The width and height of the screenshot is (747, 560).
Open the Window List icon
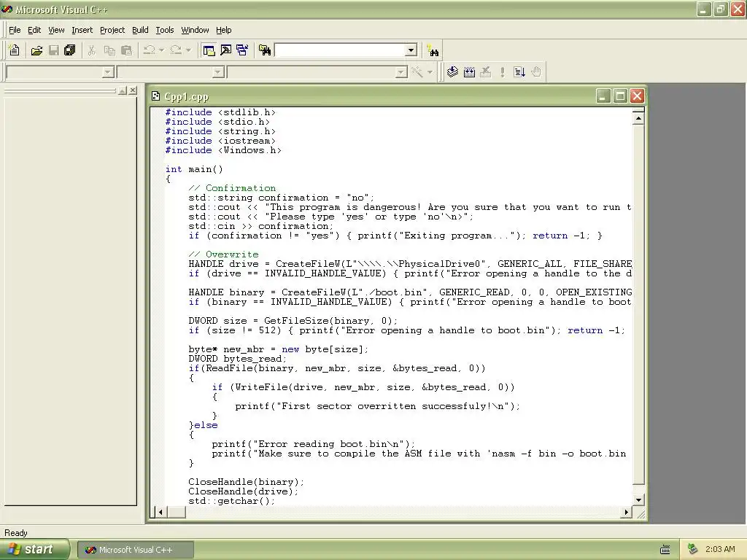(242, 50)
